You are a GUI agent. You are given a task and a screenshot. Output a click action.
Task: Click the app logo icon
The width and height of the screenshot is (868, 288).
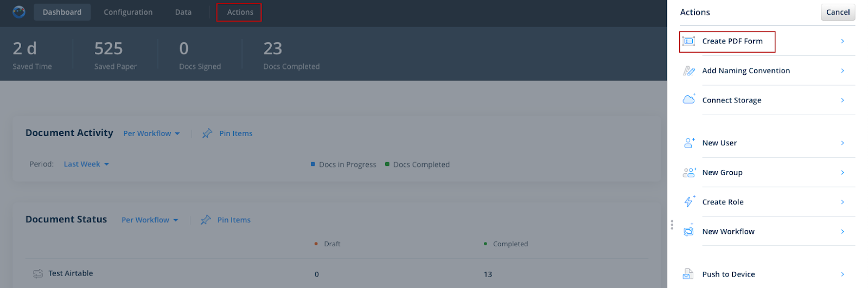pyautogui.click(x=19, y=12)
